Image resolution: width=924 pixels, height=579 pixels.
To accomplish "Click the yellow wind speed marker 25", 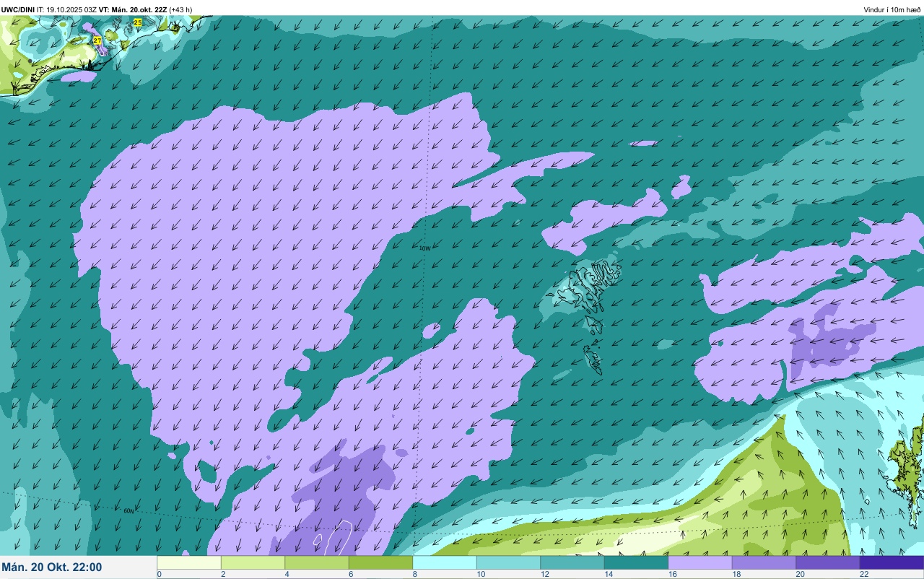I will coord(138,22).
